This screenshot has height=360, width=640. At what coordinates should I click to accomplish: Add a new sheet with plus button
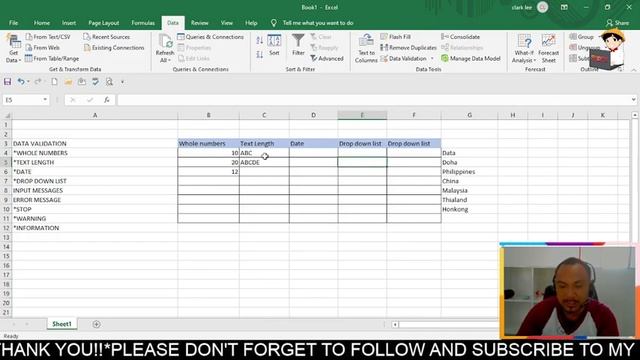(x=96, y=324)
